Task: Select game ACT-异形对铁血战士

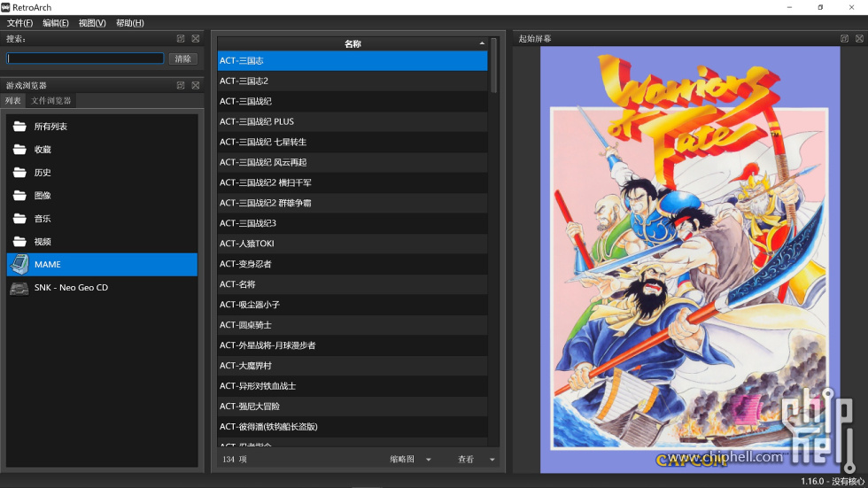Action: 353,385
